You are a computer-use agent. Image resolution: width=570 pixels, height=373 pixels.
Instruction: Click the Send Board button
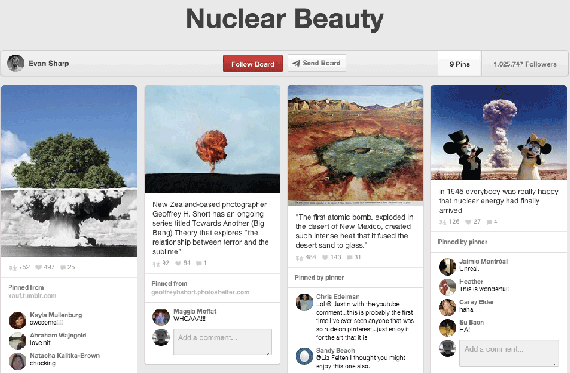(317, 63)
